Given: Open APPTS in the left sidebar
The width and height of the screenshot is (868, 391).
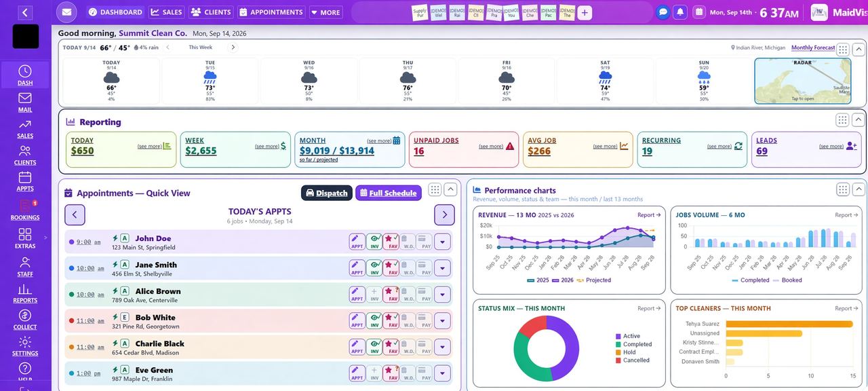Looking at the screenshot, I should tap(25, 181).
